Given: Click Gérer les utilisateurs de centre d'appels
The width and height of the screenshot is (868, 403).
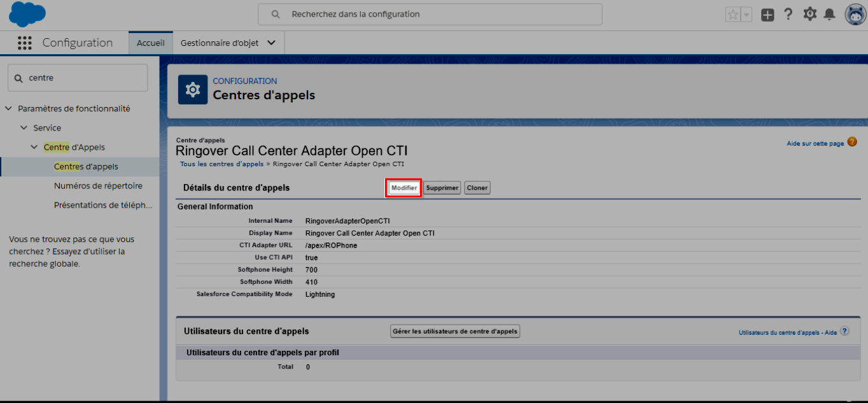Looking at the screenshot, I should [x=455, y=331].
